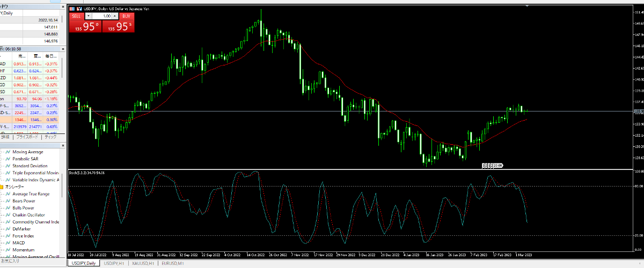
Task: Click the 1.00 volume input field
Action: tap(101, 16)
